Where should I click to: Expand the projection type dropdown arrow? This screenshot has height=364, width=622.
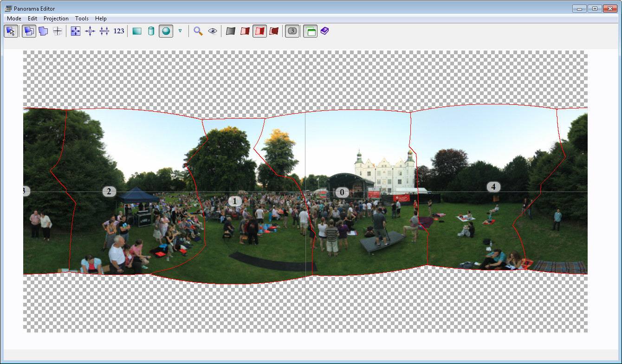(180, 31)
